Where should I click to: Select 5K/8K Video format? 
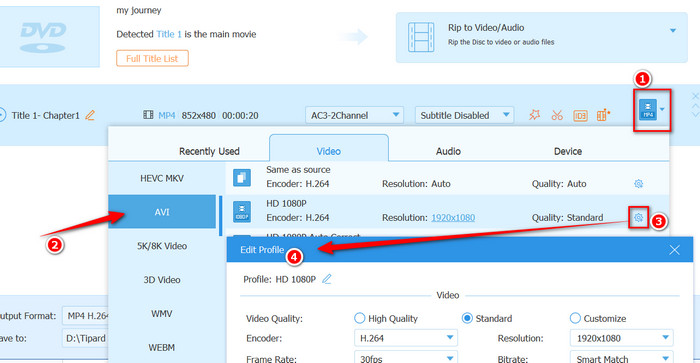[162, 246]
